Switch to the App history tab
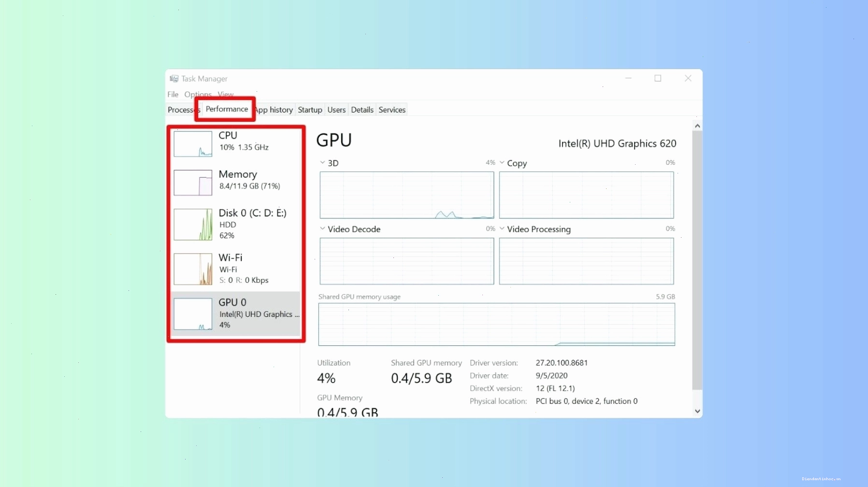Image resolution: width=868 pixels, height=487 pixels. click(x=274, y=110)
